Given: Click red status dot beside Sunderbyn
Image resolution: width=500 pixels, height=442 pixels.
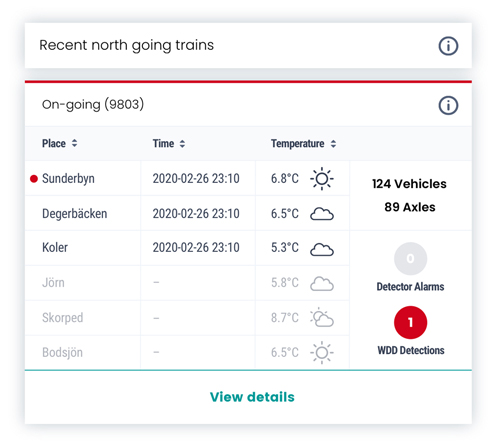Looking at the screenshot, I should point(34,179).
